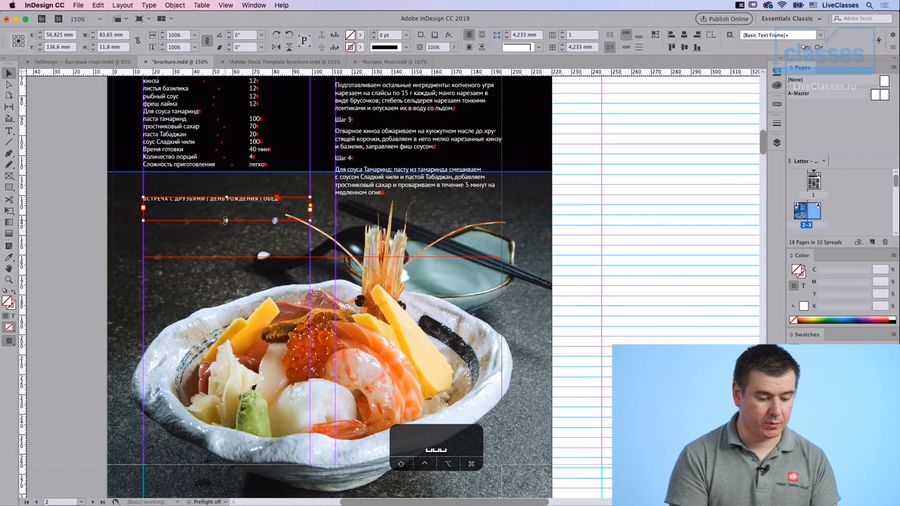Open the Window menu
Viewport: 900px width, 506px height.
point(254,5)
